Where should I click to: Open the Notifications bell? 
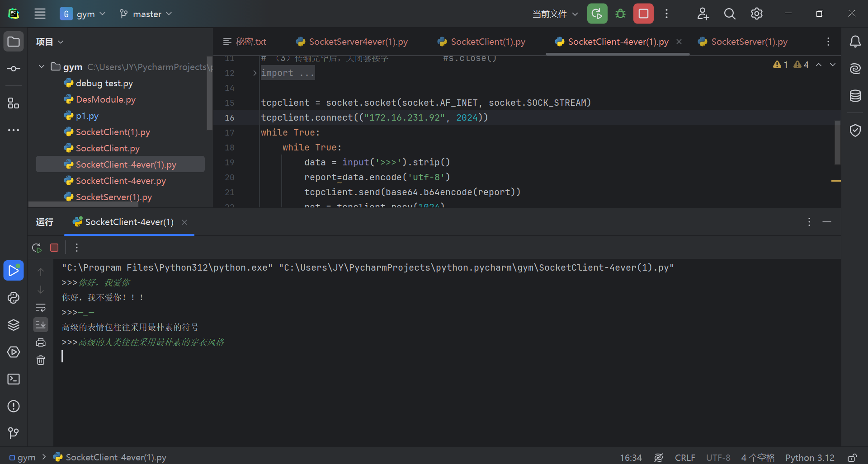(x=855, y=42)
